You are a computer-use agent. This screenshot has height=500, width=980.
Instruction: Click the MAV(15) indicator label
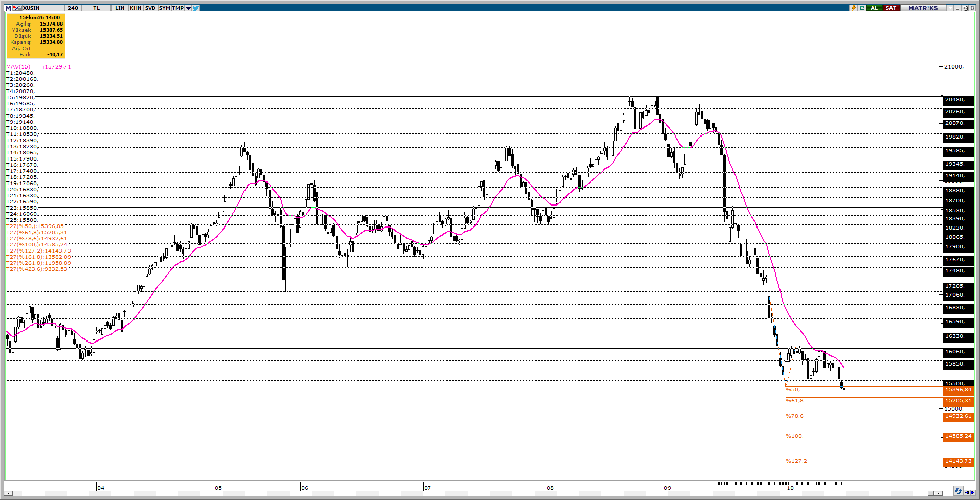(18, 67)
